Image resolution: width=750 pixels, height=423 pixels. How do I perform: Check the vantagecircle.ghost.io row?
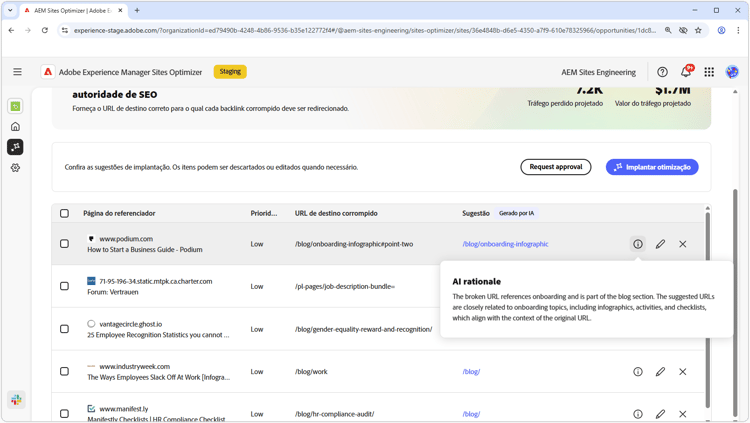(64, 329)
